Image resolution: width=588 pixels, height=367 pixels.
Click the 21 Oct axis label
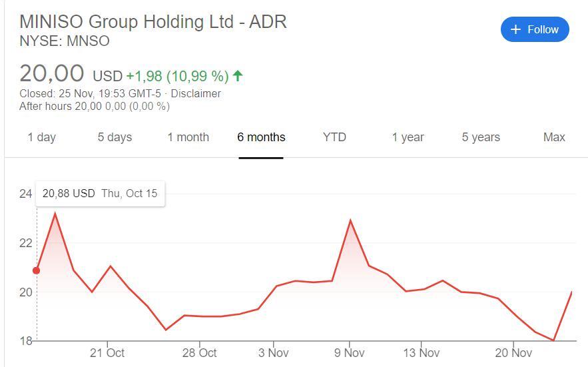click(x=107, y=352)
